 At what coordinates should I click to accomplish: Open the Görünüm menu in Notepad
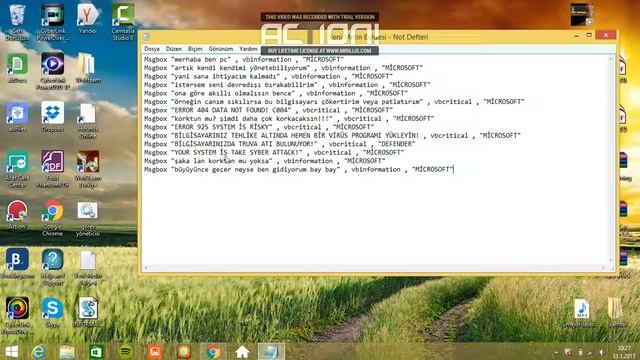pyautogui.click(x=221, y=49)
